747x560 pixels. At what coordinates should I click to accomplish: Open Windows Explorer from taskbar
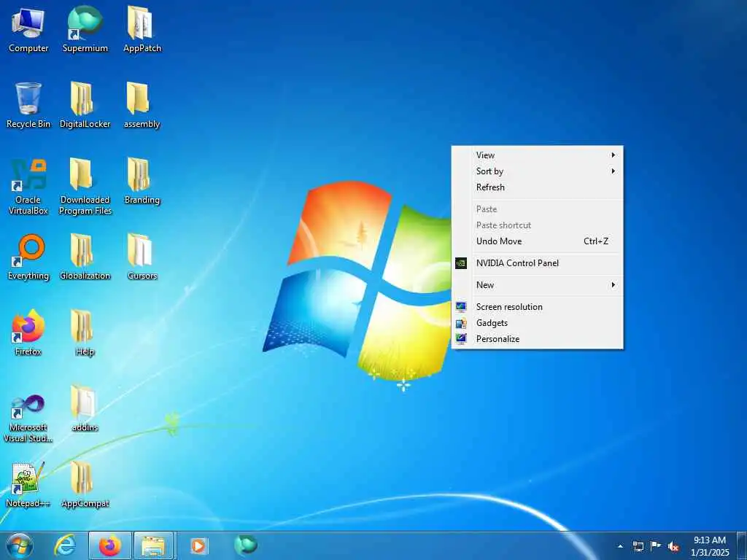click(153, 545)
